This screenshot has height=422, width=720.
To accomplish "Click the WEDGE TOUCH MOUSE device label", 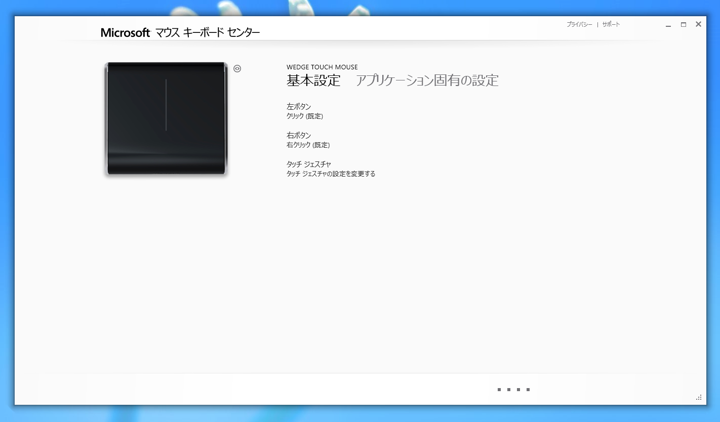I will tap(322, 67).
